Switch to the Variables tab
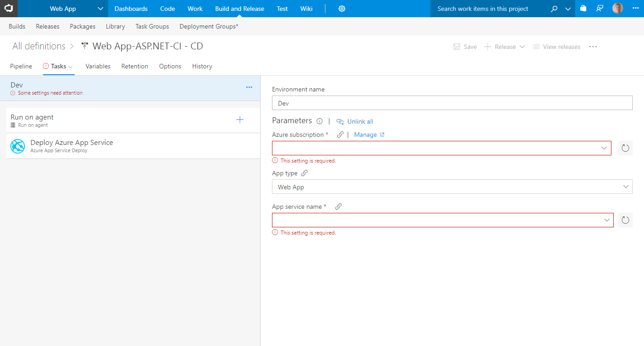 click(98, 66)
